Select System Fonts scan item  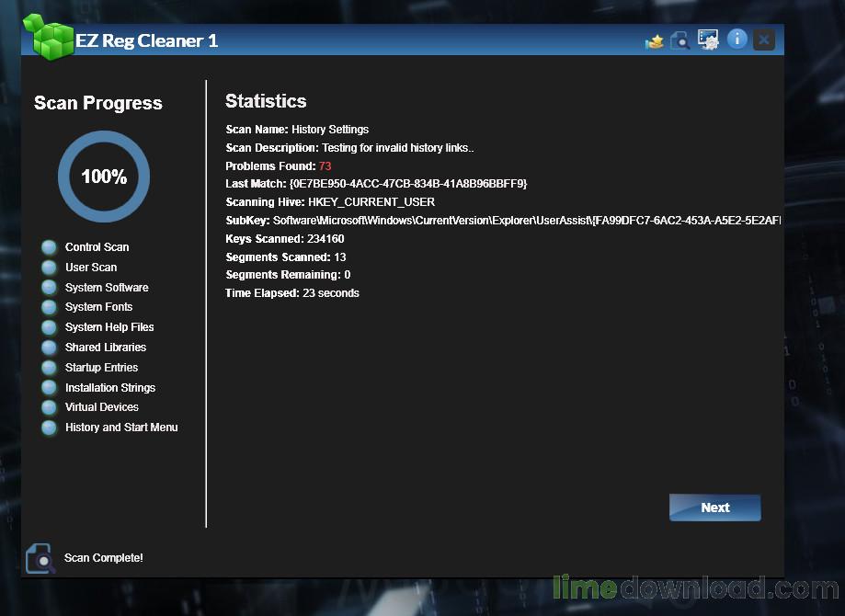click(98, 307)
